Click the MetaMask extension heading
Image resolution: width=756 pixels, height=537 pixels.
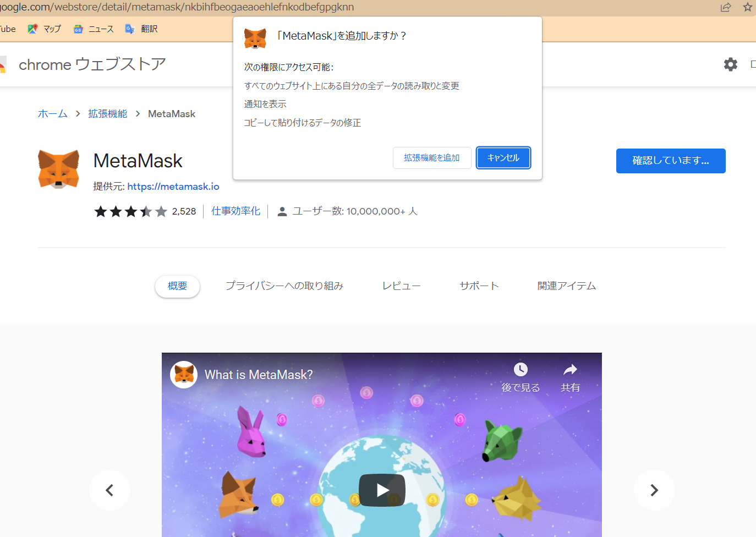(x=138, y=161)
